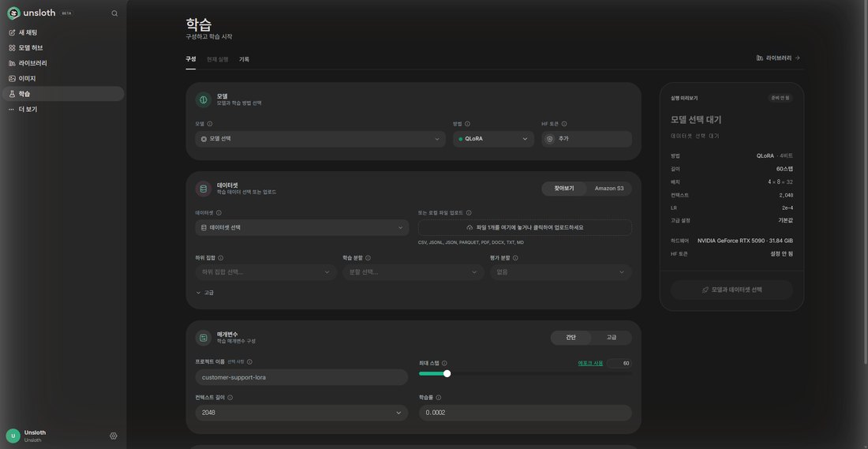Open the 분할 선택 dropdown
This screenshot has height=449, width=868.
click(x=413, y=272)
